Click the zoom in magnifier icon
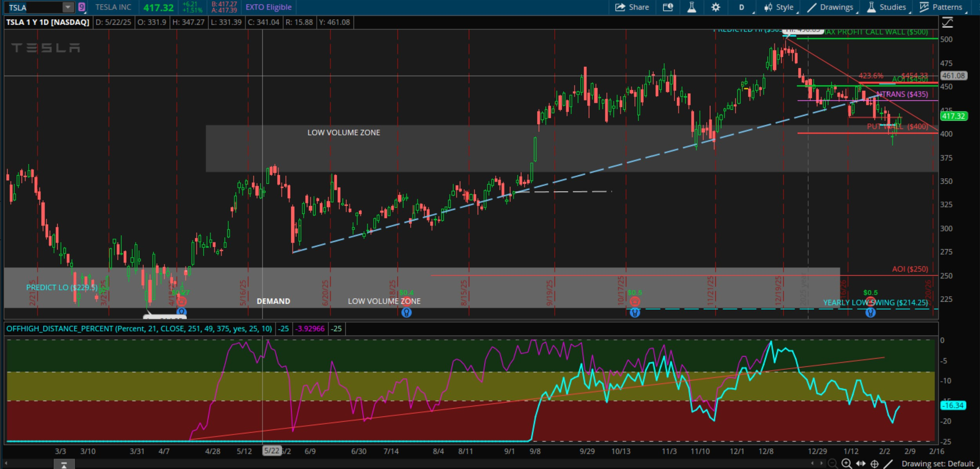The height and width of the screenshot is (469, 980). [x=847, y=464]
